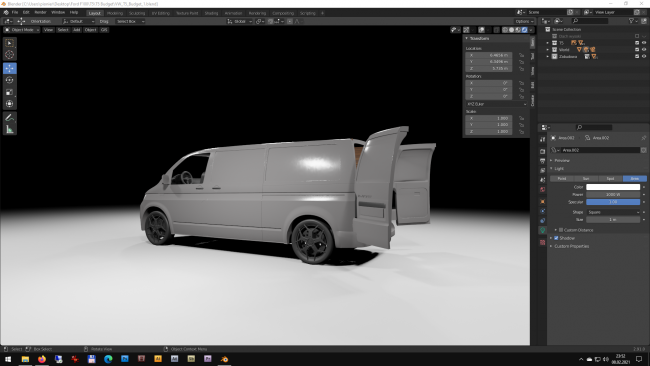The height and width of the screenshot is (366, 650).
Task: Select the Scale tool in the toolbar
Action: click(10, 92)
